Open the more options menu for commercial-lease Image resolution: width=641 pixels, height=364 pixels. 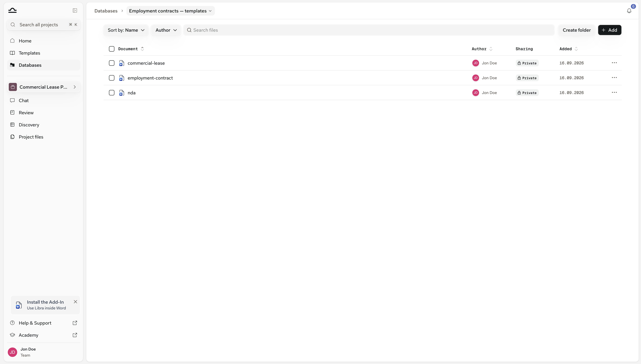coord(614,63)
